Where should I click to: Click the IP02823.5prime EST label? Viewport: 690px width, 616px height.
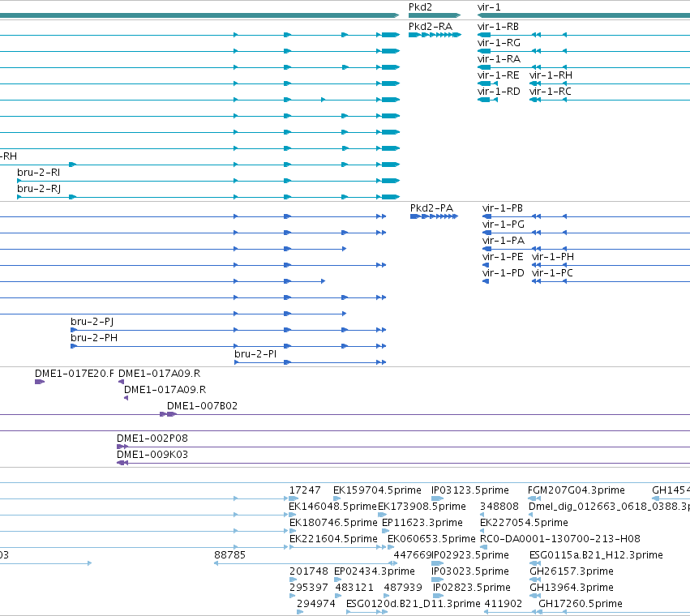(x=472, y=588)
